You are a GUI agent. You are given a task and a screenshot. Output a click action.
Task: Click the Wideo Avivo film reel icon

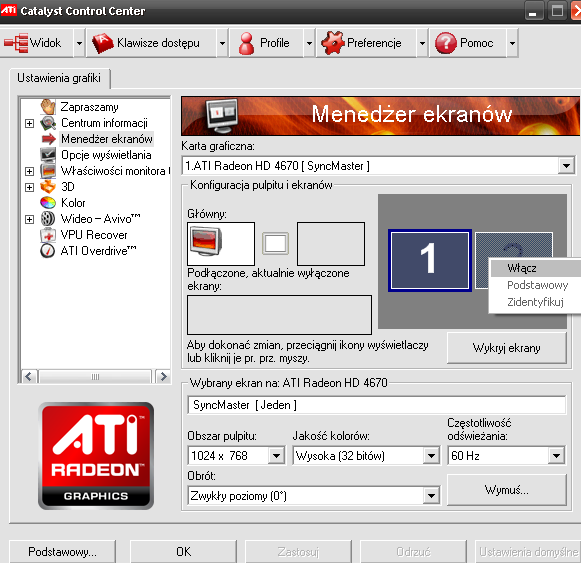tap(48, 219)
